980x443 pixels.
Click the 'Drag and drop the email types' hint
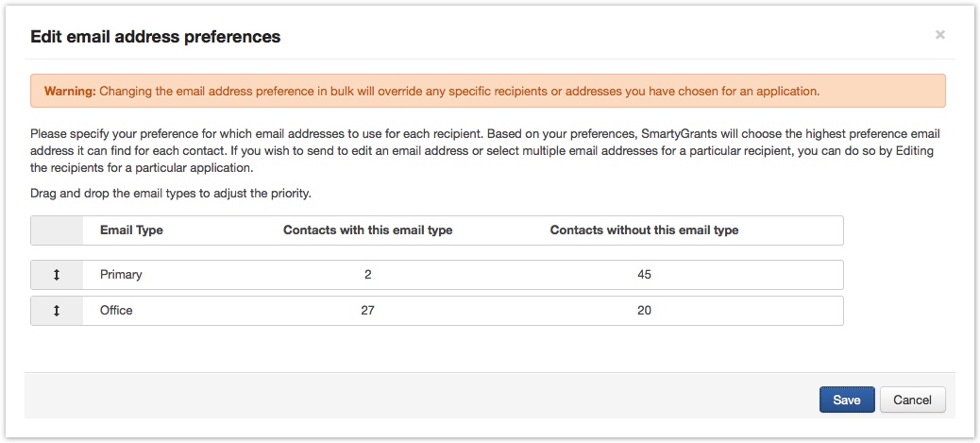point(171,194)
